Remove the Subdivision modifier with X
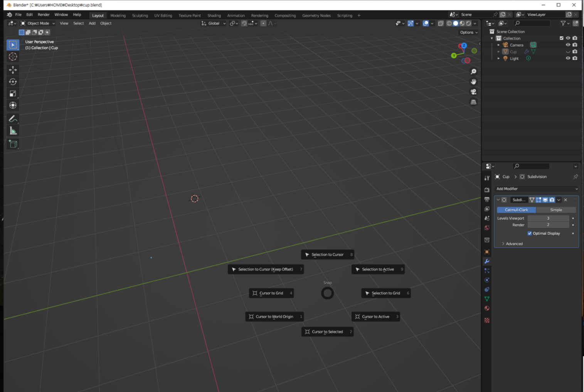Screen dimensions: 584x392 pos(565,200)
